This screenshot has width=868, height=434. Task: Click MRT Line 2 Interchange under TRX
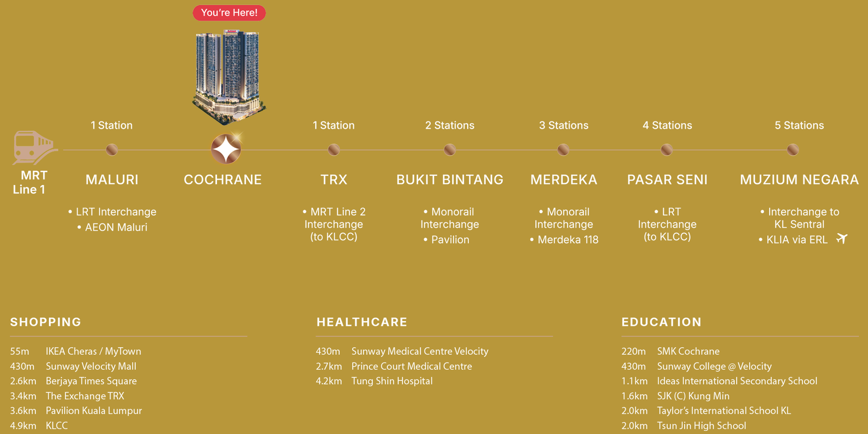(334, 224)
